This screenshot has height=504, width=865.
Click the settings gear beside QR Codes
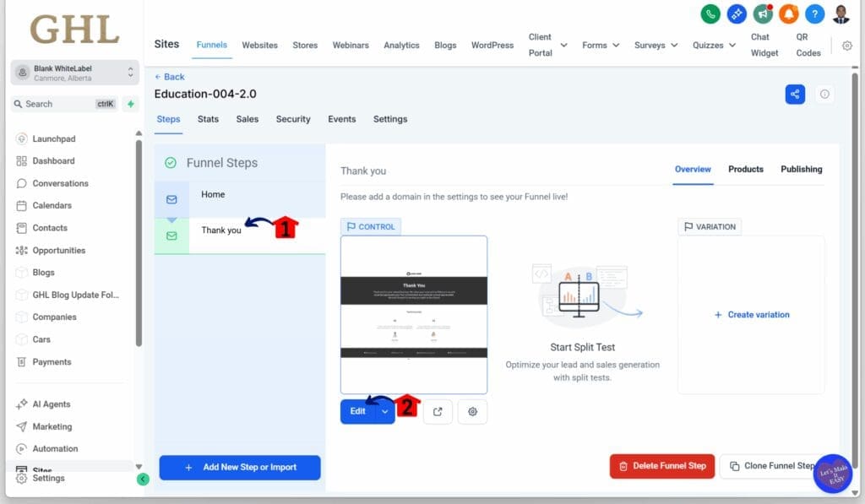847,46
